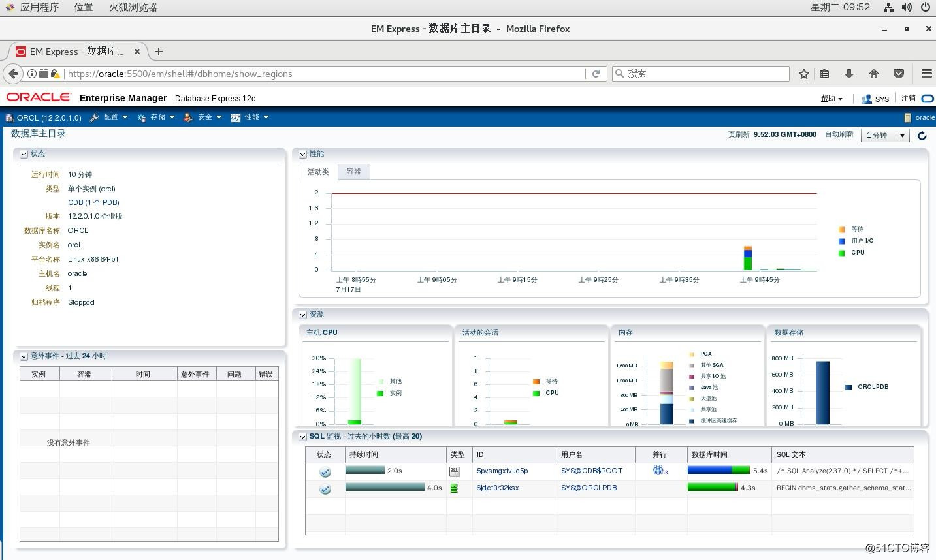Screen dimensions: 936x560
Task: Click the 用户 I/O legend swatch
Action: [842, 241]
